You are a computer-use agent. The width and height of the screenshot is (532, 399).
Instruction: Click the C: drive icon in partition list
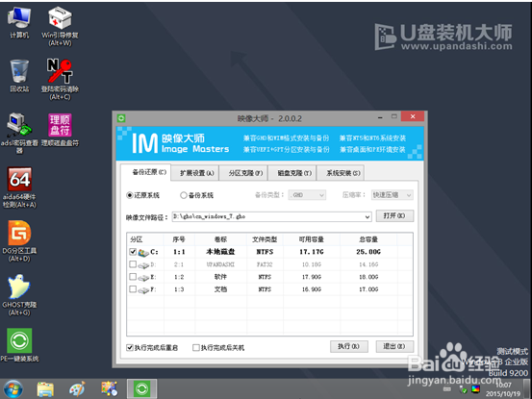[143, 252]
